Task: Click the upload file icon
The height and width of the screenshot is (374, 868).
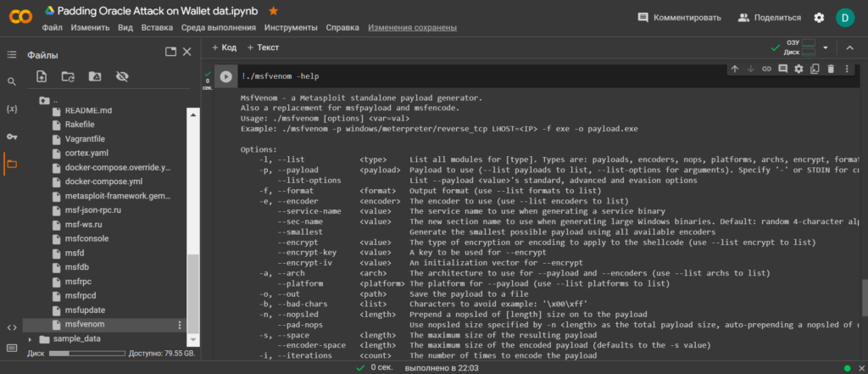Action: pyautogui.click(x=42, y=76)
